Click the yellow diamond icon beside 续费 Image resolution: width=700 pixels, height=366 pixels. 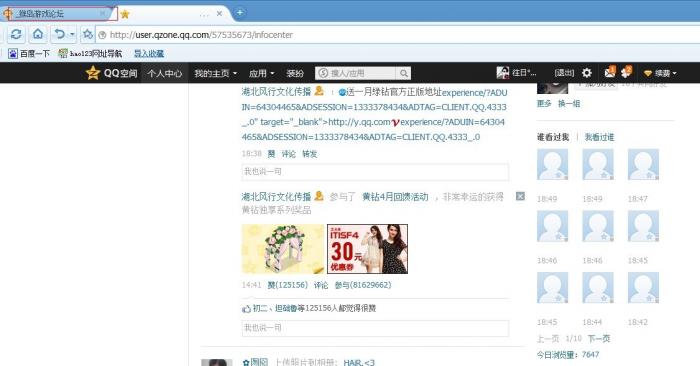pyautogui.click(x=648, y=73)
